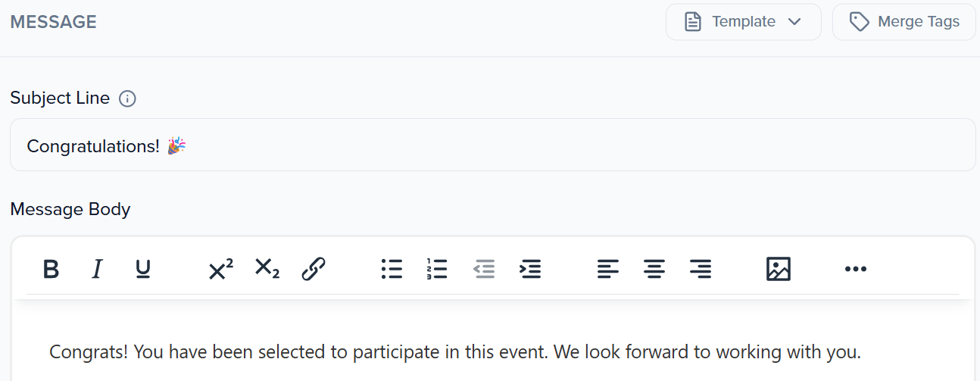Viewport: 980px width, 381px height.
Task: Apply subscript formatting
Action: [267, 269]
